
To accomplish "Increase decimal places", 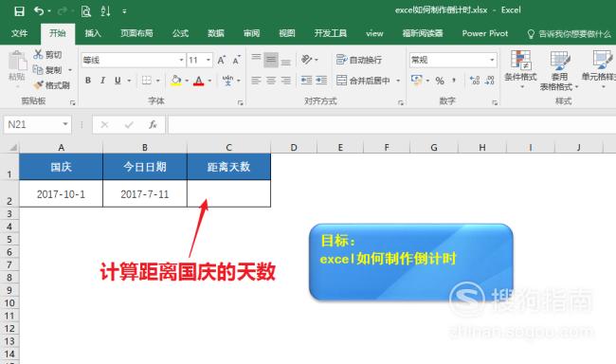I will [475, 81].
